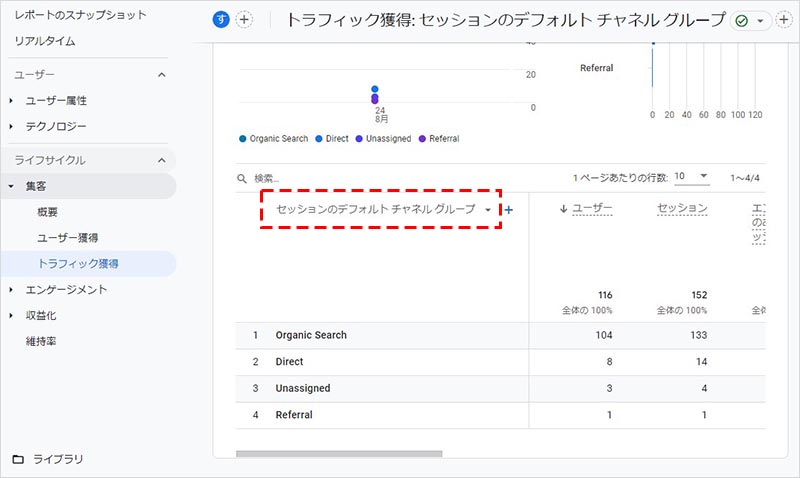Click the sort arrow on ユーザー column
800x478 pixels.
click(x=563, y=208)
